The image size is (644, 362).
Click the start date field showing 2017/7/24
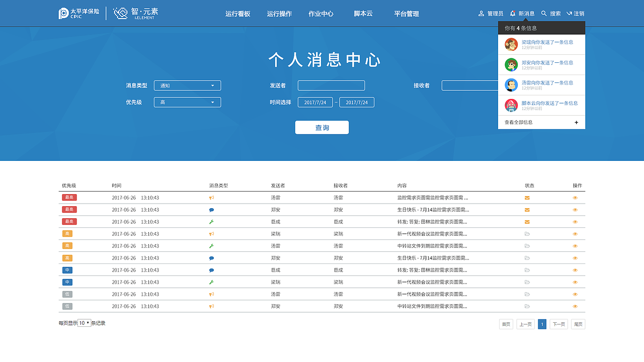click(315, 102)
